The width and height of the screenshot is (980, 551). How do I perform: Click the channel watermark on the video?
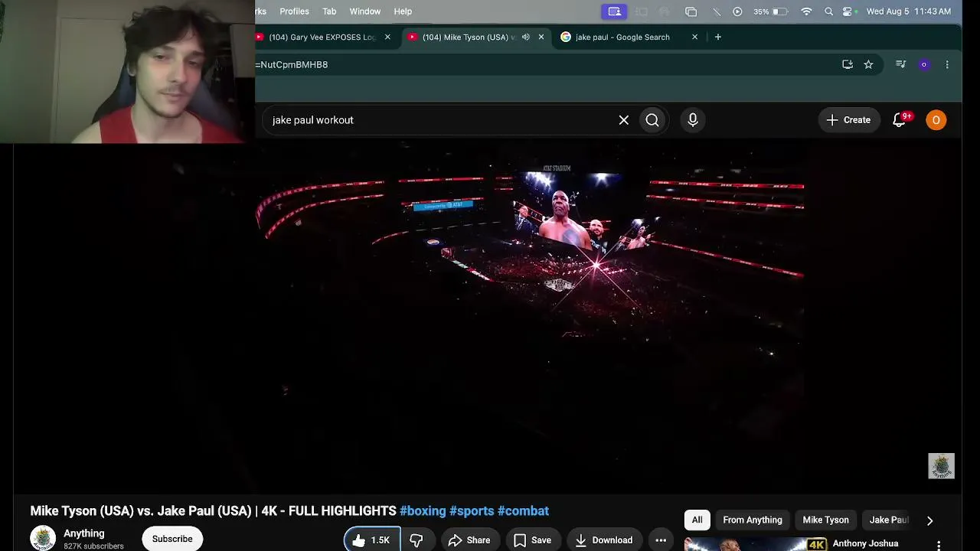(x=941, y=466)
